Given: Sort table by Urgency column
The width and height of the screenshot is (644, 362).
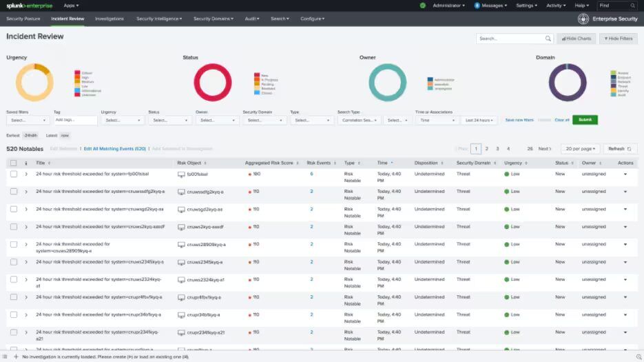Looking at the screenshot, I should click(x=515, y=163).
